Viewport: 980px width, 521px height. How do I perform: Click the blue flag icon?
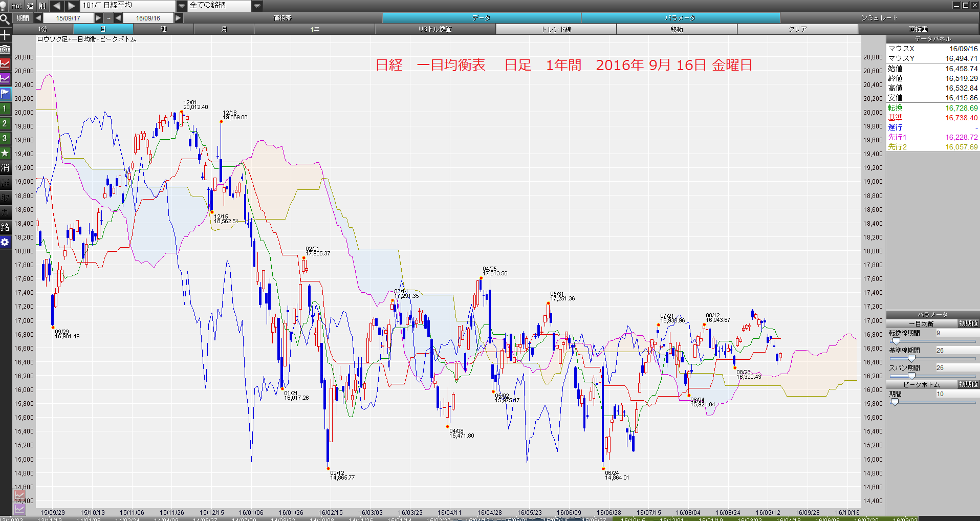(x=5, y=94)
